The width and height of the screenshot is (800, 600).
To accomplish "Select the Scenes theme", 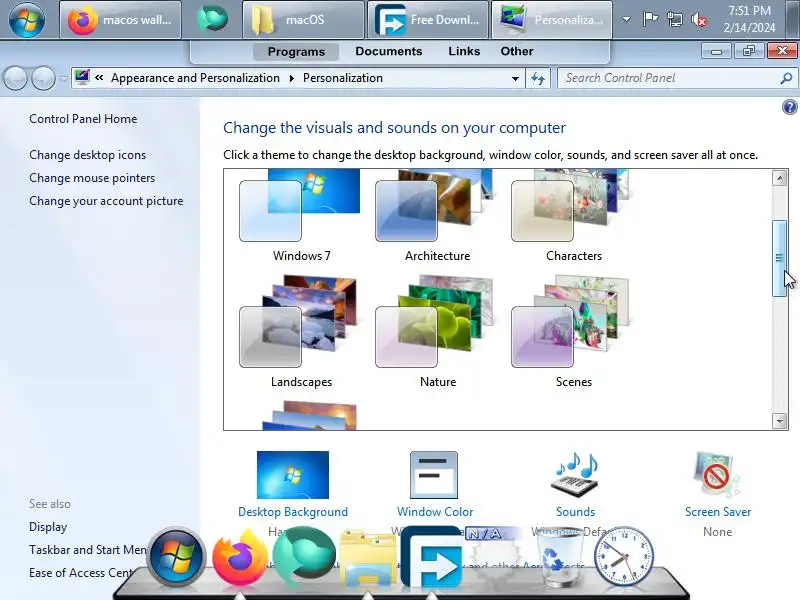I will pyautogui.click(x=573, y=332).
